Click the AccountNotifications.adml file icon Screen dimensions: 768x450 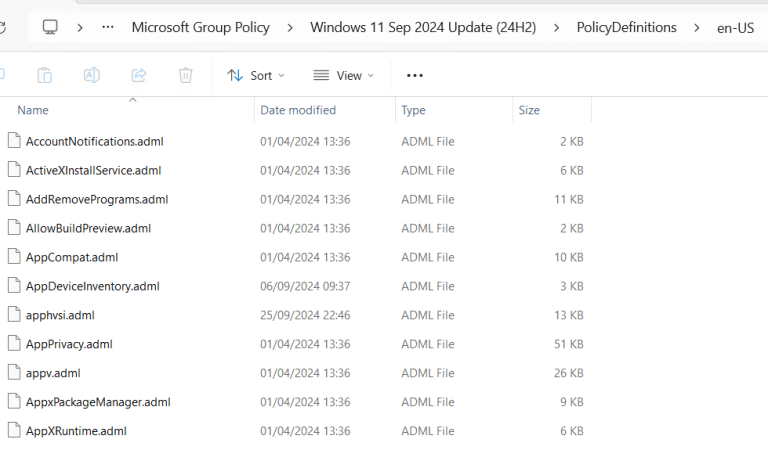(14, 141)
